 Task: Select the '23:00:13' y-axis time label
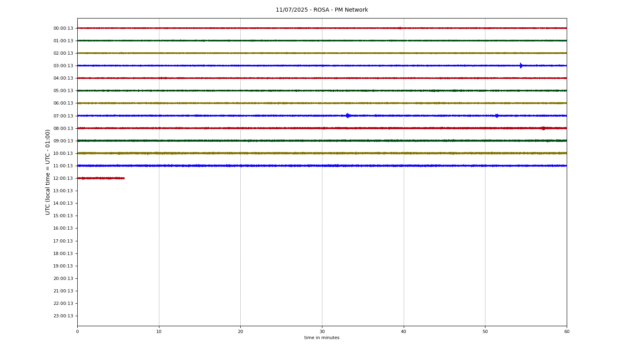[x=63, y=316]
